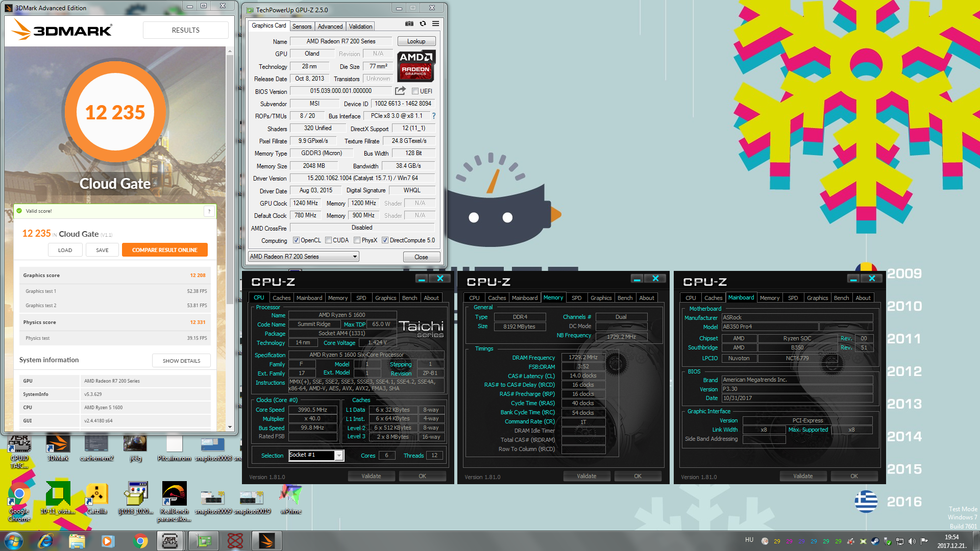This screenshot has height=551, width=980.
Task: Click the GPU-Z taskbar button
Action: (x=204, y=541)
